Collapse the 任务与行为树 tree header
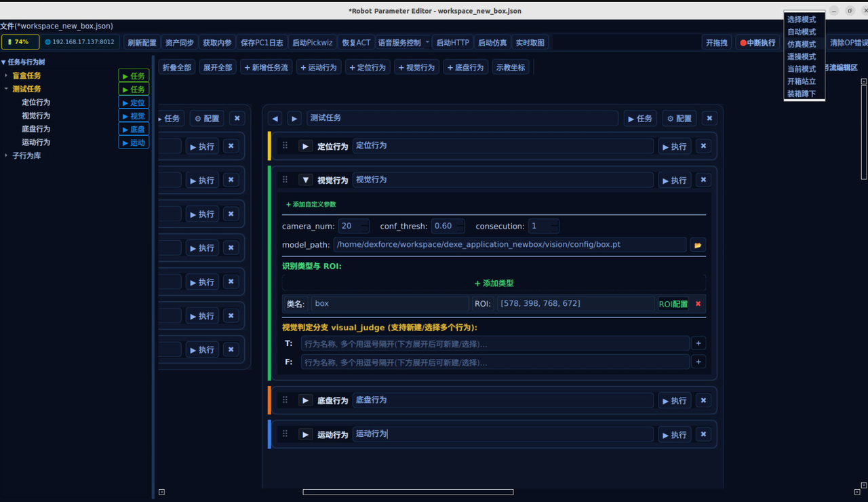 pos(3,62)
